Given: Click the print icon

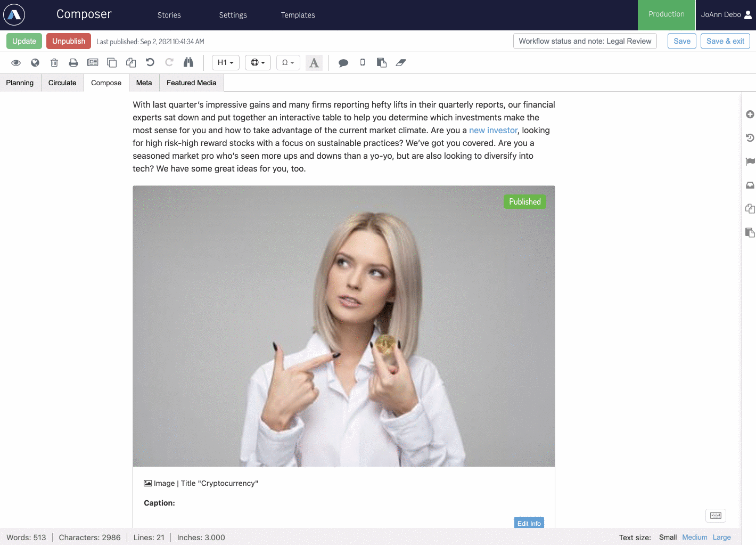Looking at the screenshot, I should 73,63.
